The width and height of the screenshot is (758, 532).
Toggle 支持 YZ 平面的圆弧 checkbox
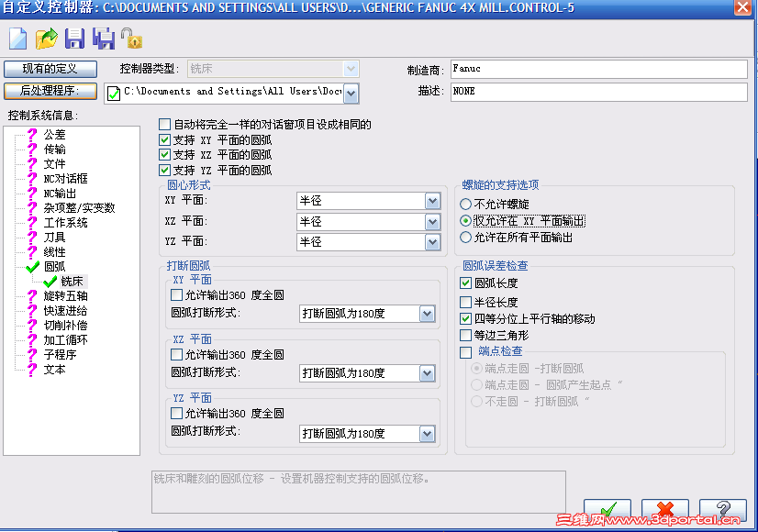click(164, 170)
